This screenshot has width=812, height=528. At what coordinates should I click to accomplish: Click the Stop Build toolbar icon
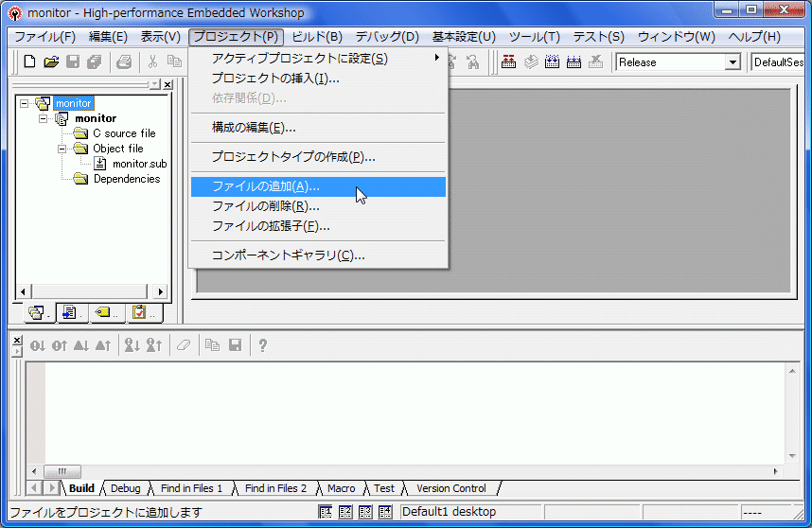tap(595, 62)
